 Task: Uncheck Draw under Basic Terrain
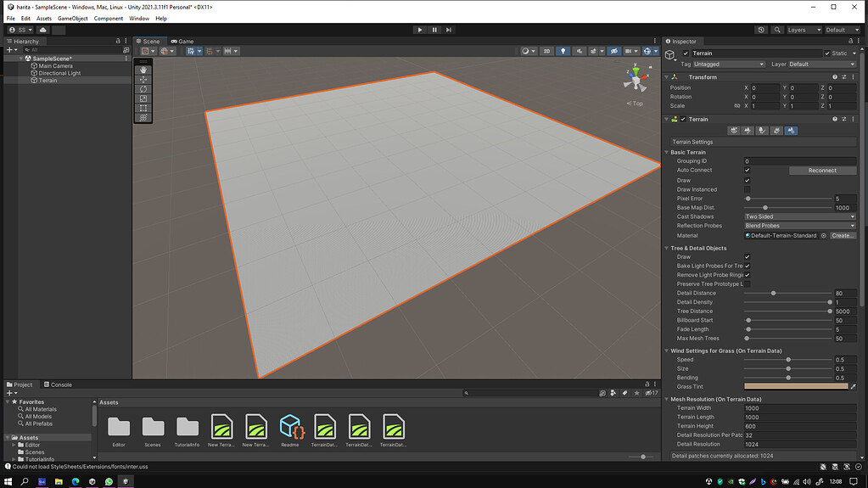point(748,181)
